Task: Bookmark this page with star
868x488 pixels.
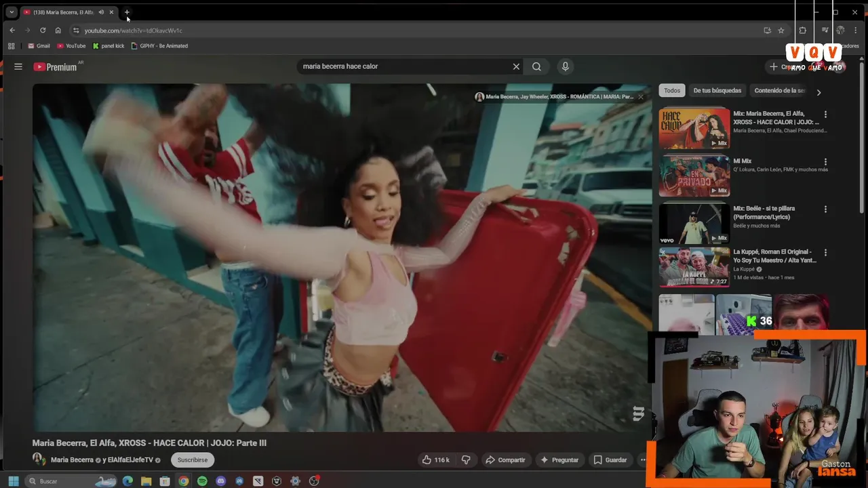Action: [x=781, y=30]
